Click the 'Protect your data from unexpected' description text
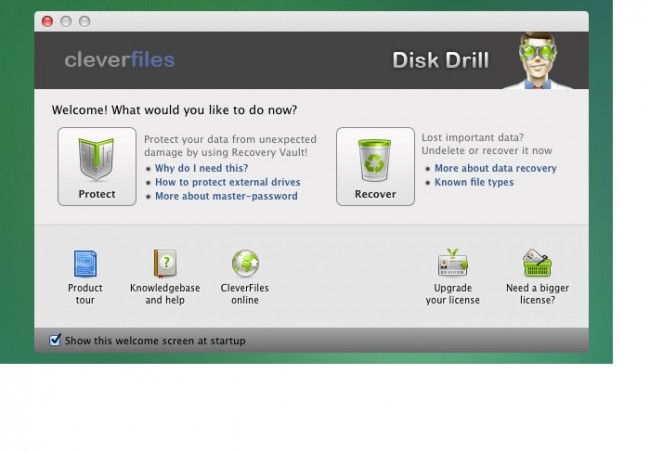 coord(230,139)
